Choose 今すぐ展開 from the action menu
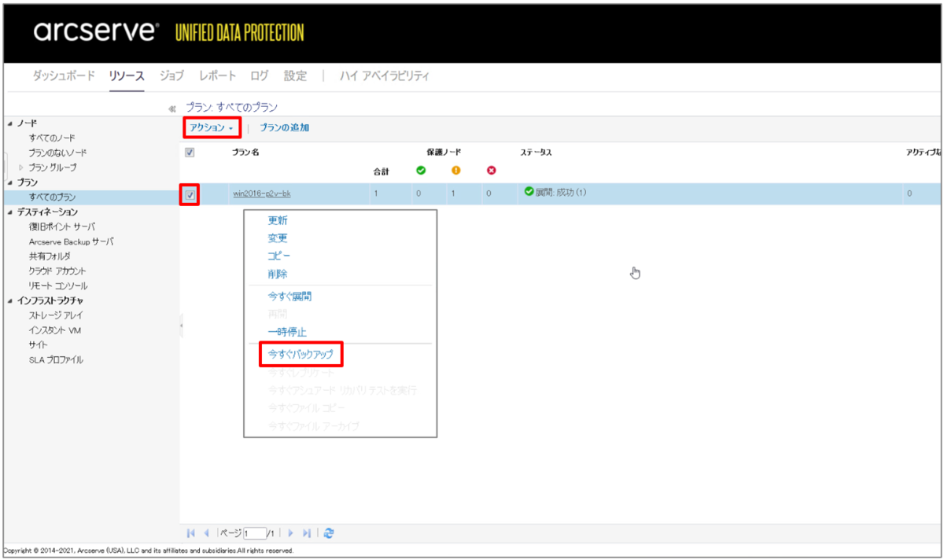Image resolution: width=944 pixels, height=560 pixels. pyautogui.click(x=290, y=297)
